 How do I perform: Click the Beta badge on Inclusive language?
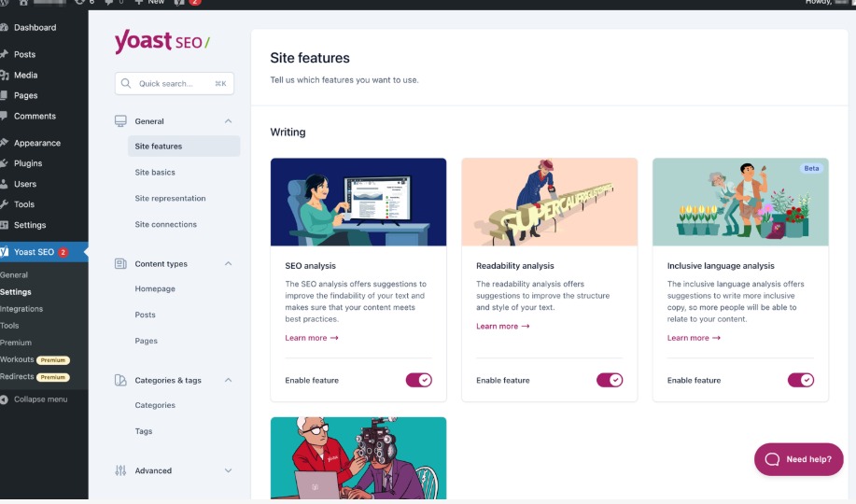(811, 168)
